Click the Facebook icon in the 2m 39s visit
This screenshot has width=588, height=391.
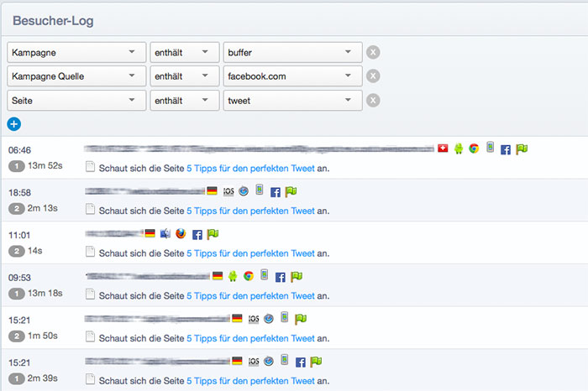click(301, 362)
